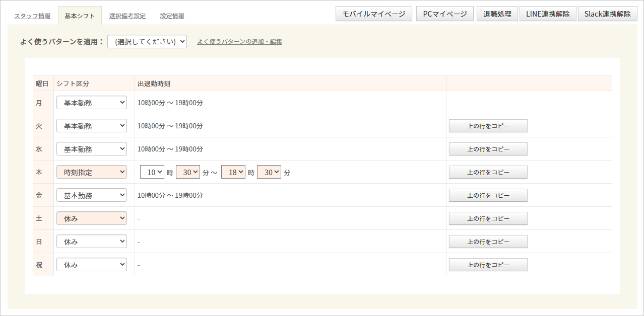Open Saturday's 休み shift dropdown
Screen dimensions: 644x316
click(91, 218)
